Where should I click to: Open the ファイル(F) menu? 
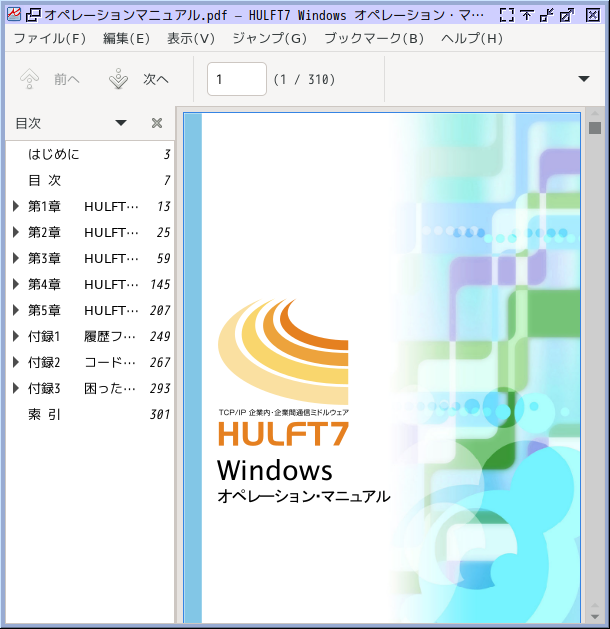pos(50,39)
